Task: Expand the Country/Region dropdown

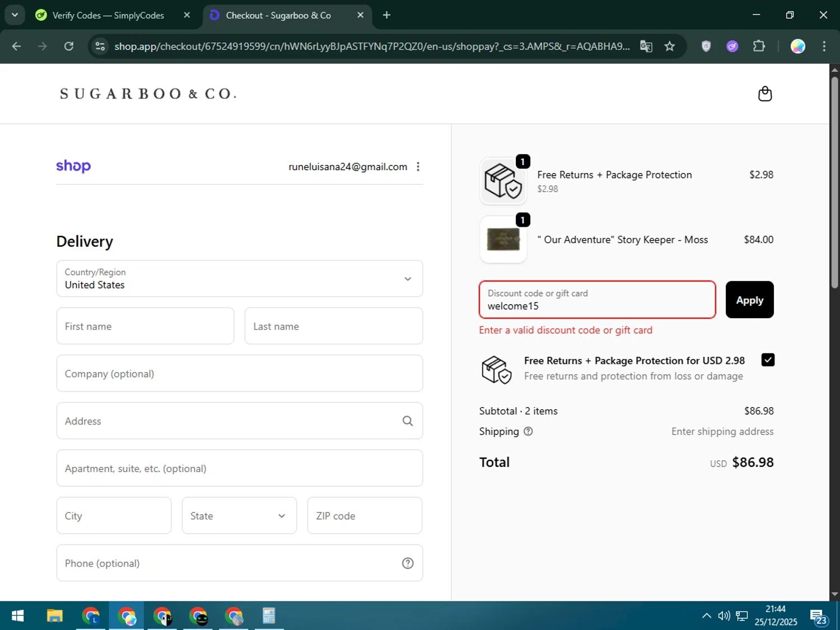Action: [x=240, y=278]
